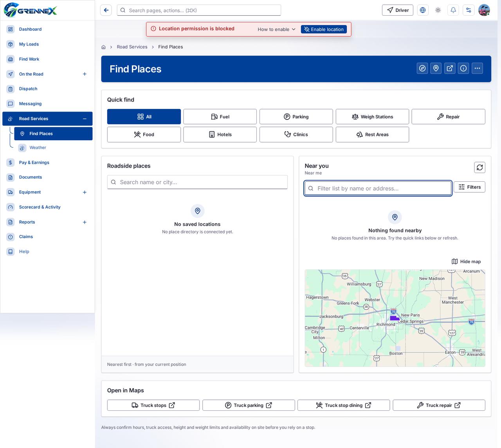Open the three-dots more menu in header
This screenshot has height=448, width=501.
[477, 69]
